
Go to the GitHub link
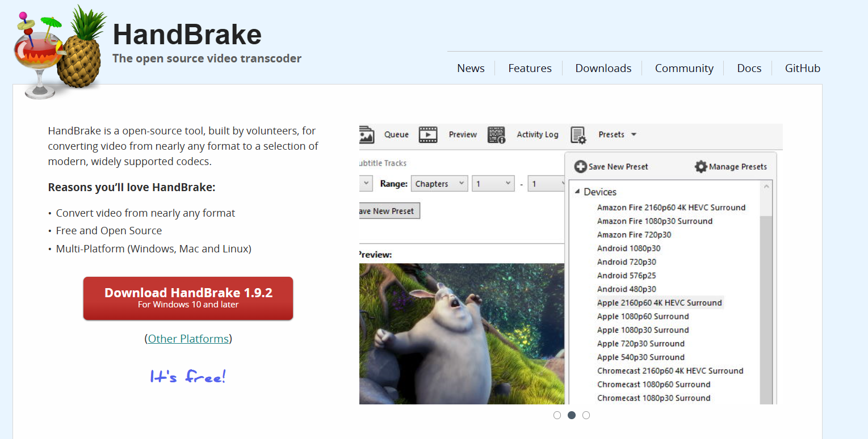coord(803,68)
